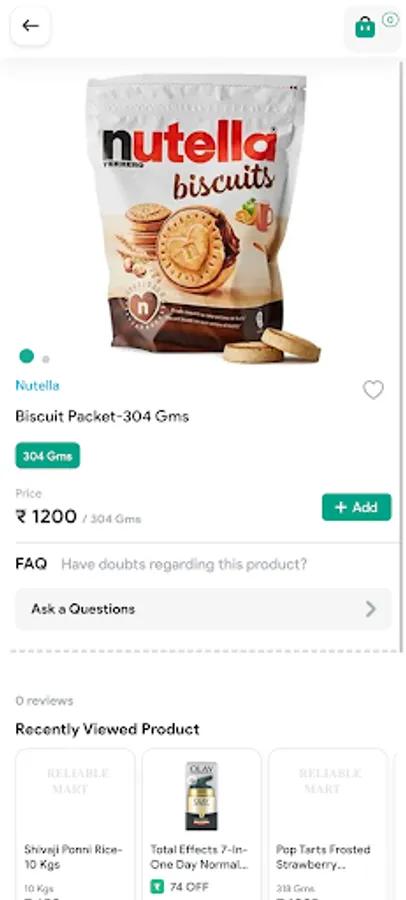Open the Ask a Questions row

pos(203,609)
